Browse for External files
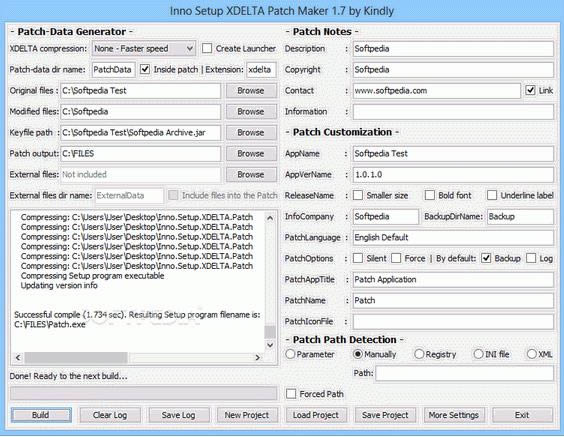The height and width of the screenshot is (437, 564). coord(251,174)
